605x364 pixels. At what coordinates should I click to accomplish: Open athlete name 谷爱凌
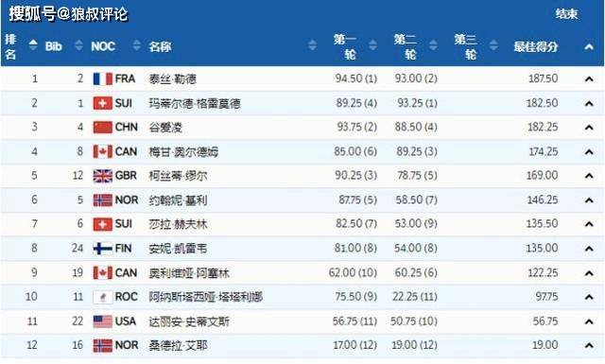165,128
